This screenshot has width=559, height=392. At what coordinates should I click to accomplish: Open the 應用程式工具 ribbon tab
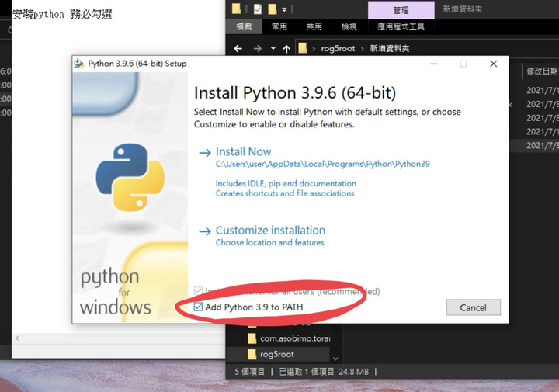tap(401, 26)
